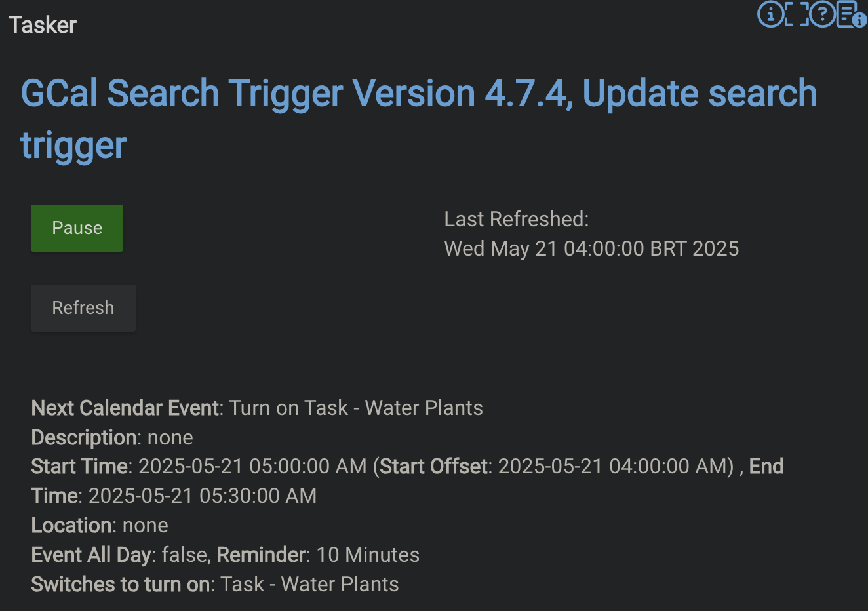This screenshot has width=868, height=611.
Task: Open the document info icon
Action: [x=851, y=14]
